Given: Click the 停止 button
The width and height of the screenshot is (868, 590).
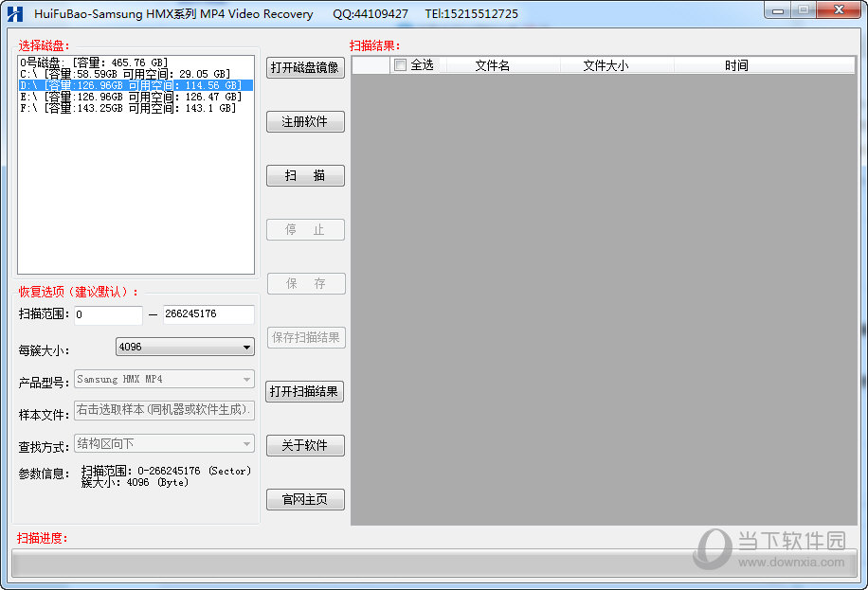Looking at the screenshot, I should tap(305, 230).
